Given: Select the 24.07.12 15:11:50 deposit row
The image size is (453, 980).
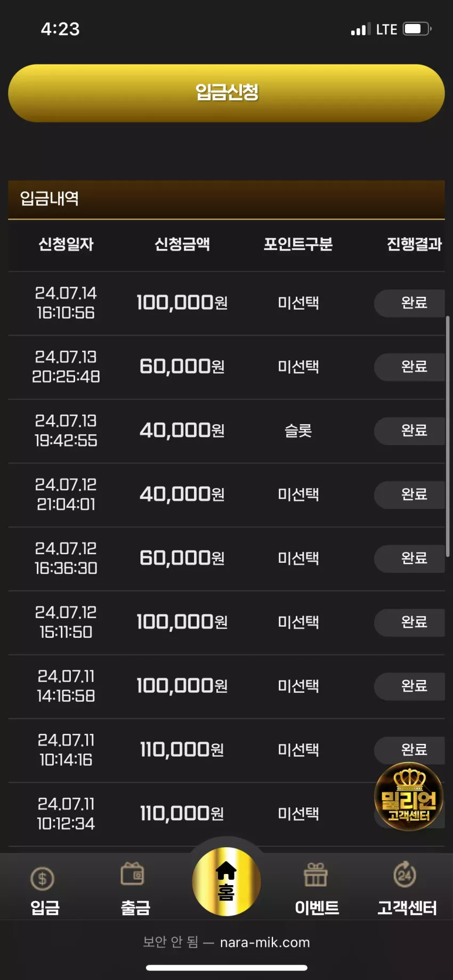Looking at the screenshot, I should [x=226, y=622].
